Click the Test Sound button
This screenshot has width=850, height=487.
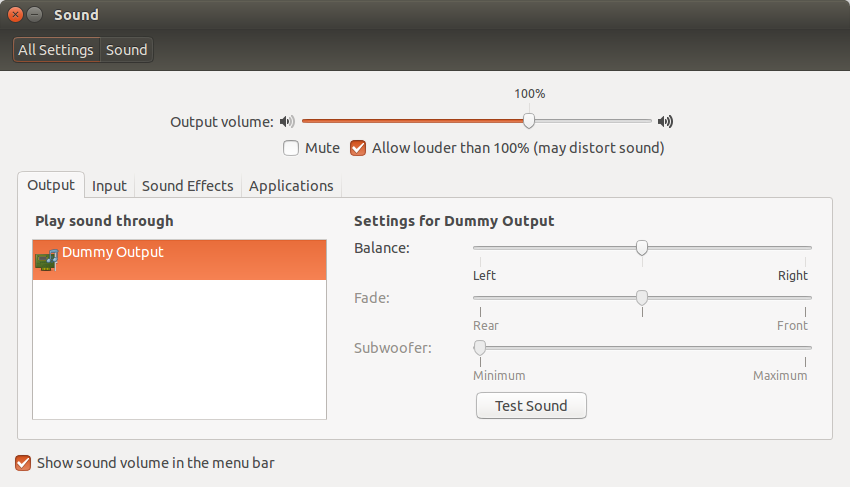pyautogui.click(x=531, y=406)
